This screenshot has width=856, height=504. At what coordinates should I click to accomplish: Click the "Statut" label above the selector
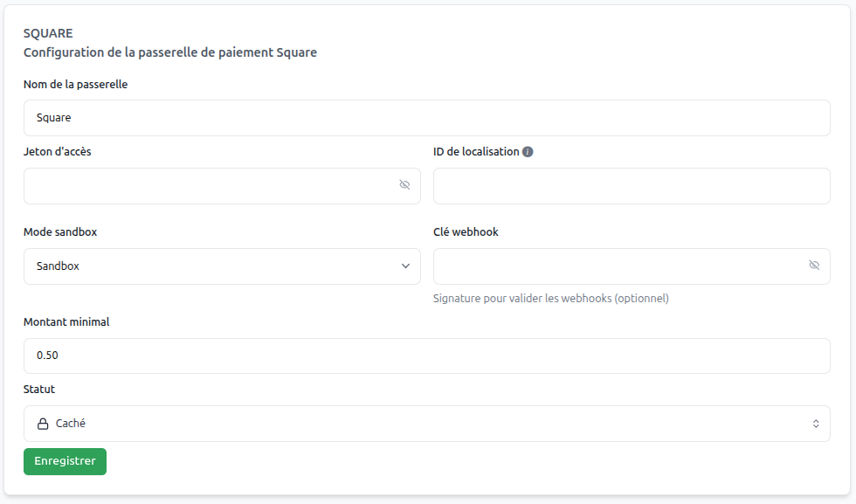click(x=39, y=389)
